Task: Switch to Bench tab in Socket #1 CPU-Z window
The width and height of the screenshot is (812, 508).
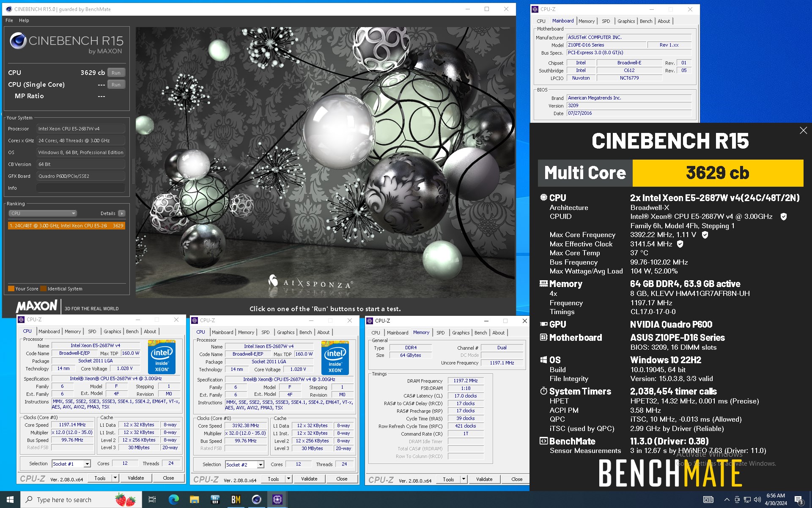Action: (132, 331)
